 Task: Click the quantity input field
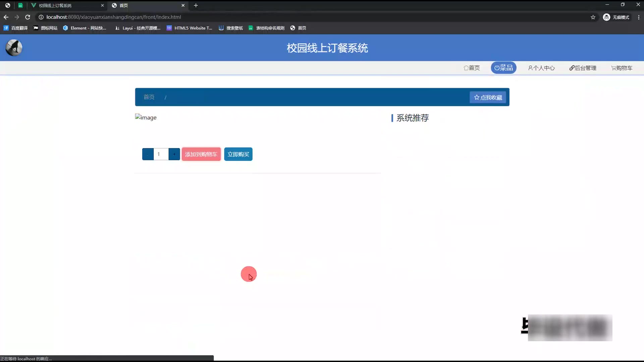pos(161,154)
